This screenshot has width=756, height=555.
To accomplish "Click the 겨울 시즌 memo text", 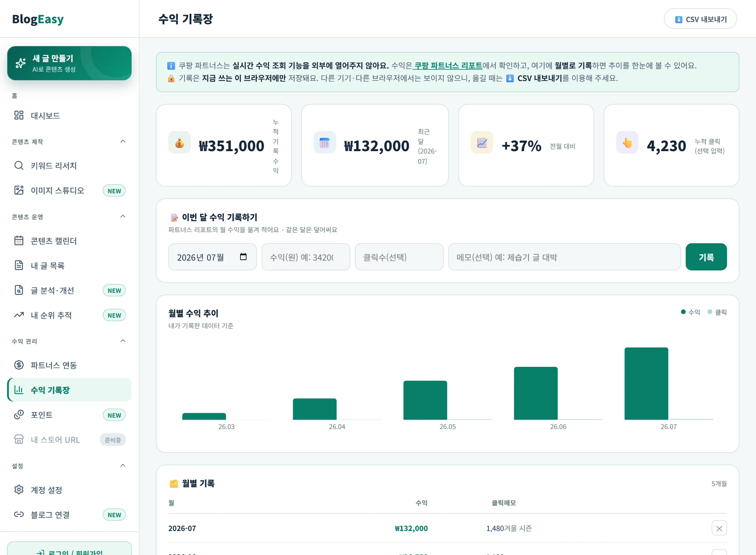I will click(x=518, y=528).
